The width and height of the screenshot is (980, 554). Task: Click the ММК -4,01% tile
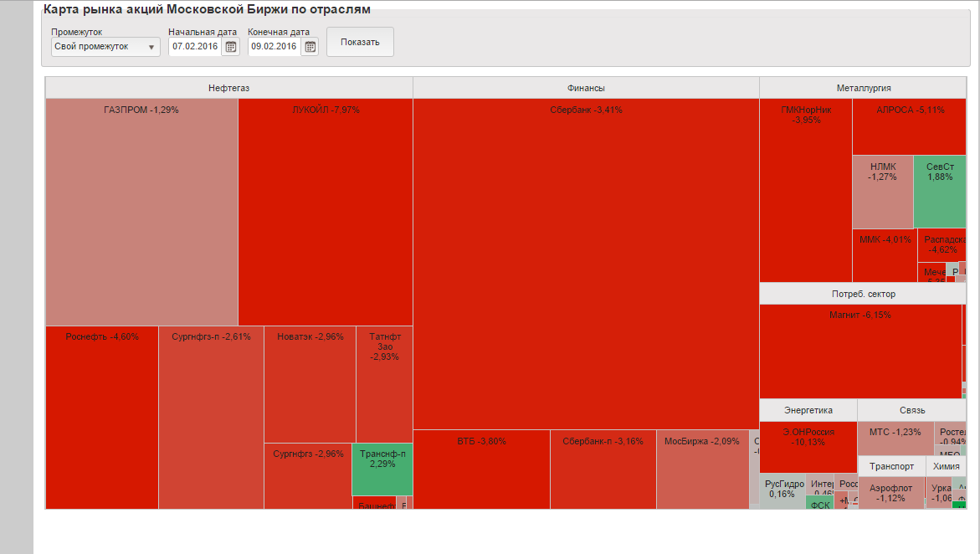(885, 256)
